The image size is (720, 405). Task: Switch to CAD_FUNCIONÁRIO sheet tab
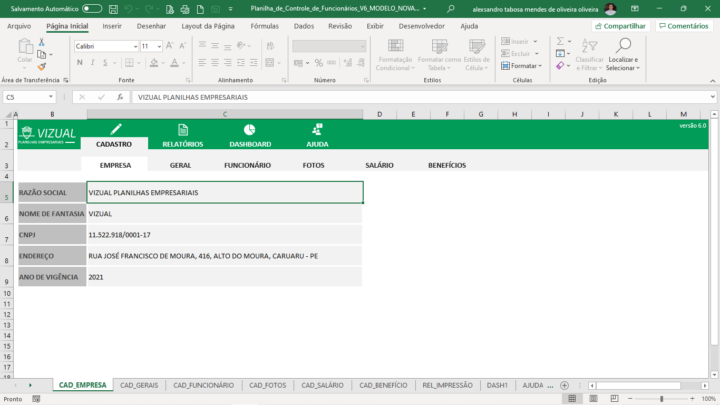click(203, 385)
